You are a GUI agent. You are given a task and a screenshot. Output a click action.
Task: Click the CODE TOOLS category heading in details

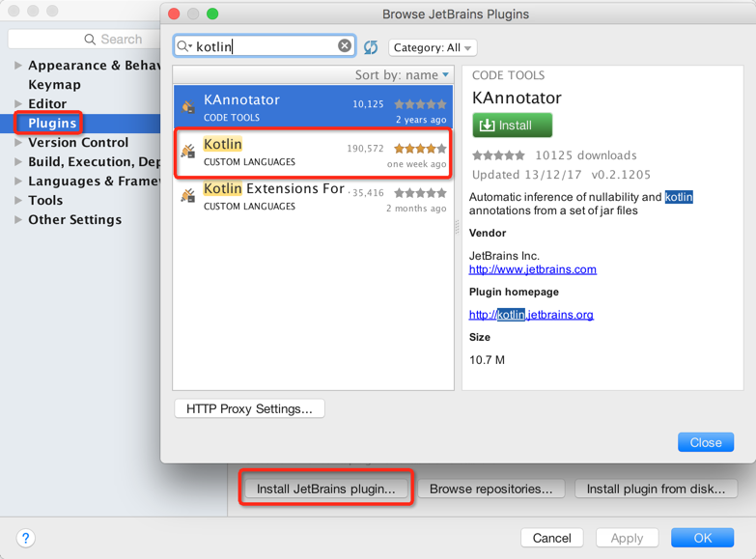(508, 75)
